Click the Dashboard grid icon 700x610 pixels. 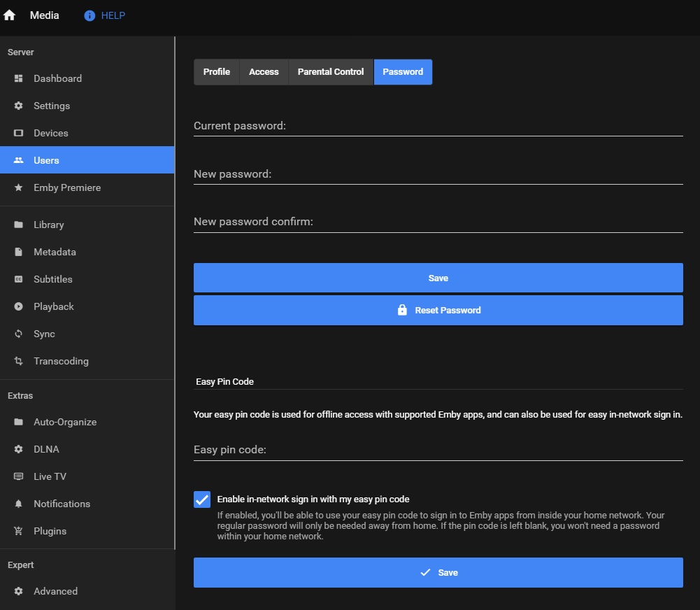(x=19, y=78)
